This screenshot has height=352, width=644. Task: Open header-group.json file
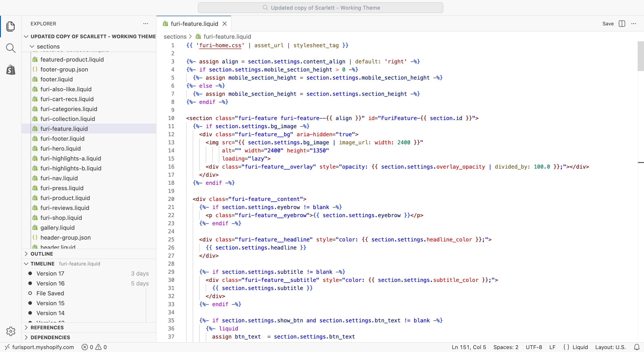tap(89, 237)
